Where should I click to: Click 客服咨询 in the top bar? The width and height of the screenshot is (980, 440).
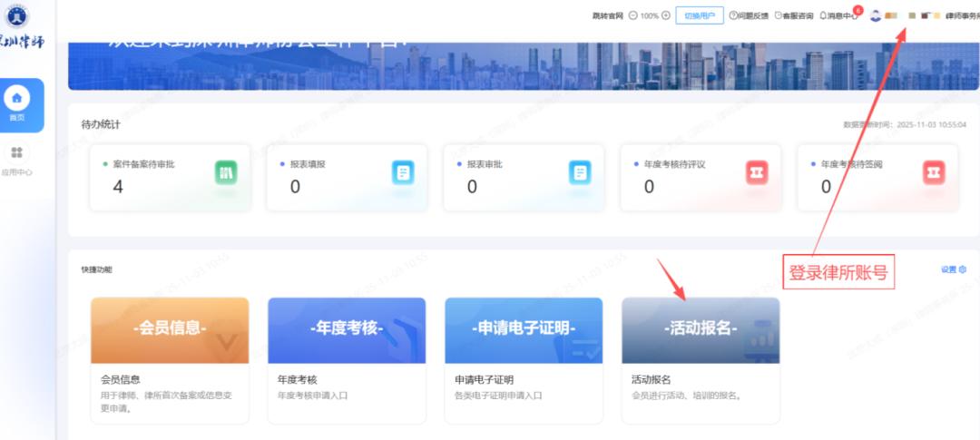click(794, 15)
